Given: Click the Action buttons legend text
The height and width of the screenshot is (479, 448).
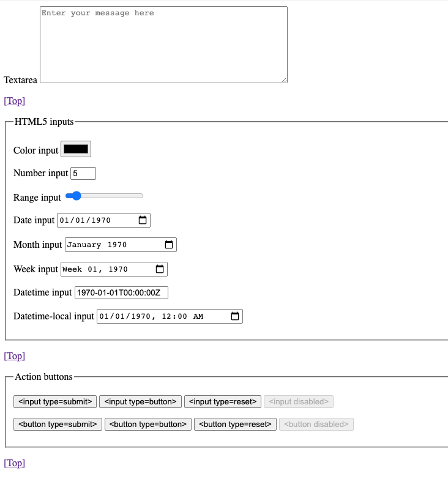Looking at the screenshot, I should [43, 377].
